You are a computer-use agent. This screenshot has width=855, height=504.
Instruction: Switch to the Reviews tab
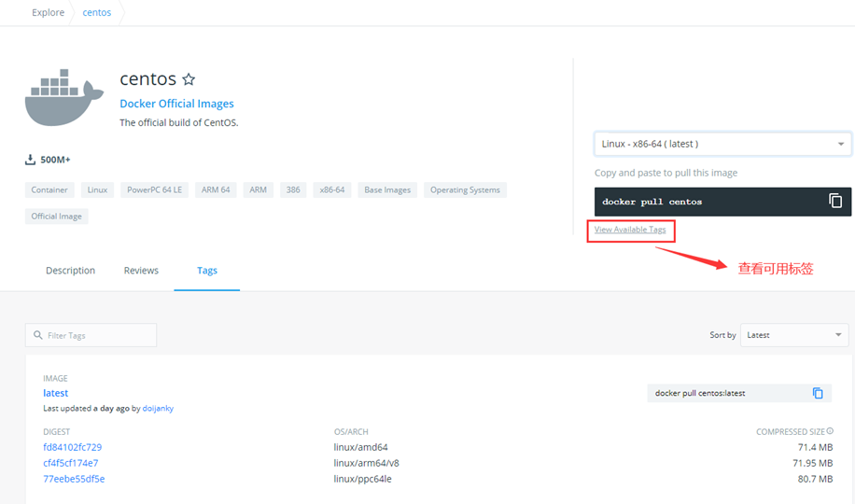pyautogui.click(x=141, y=271)
